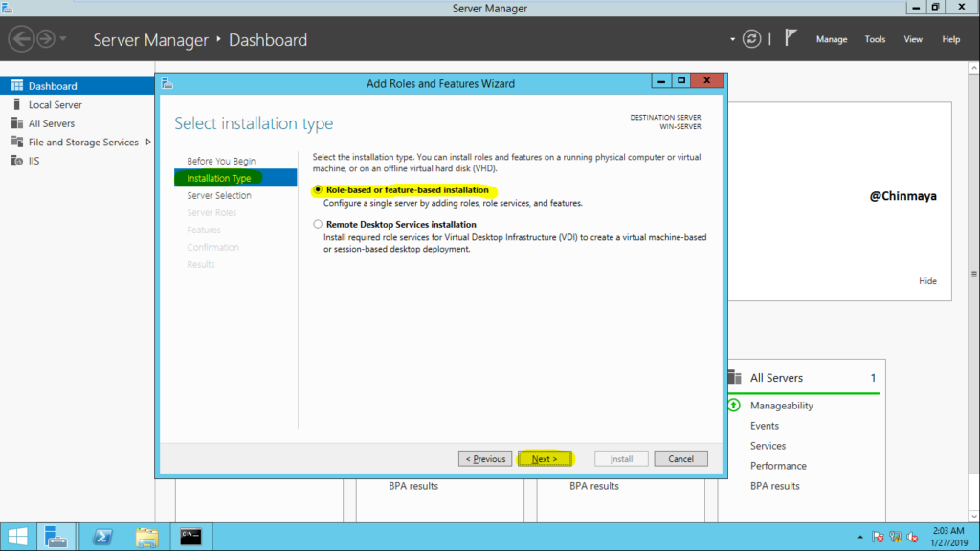Select the Installation Type step
Image resolution: width=980 pixels, height=551 pixels.
[x=235, y=177]
